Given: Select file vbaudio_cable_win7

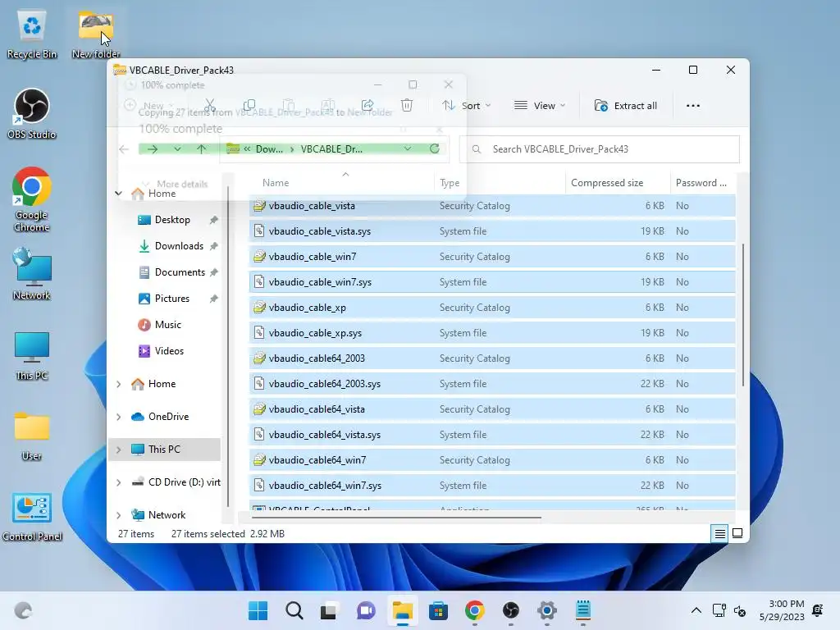Looking at the screenshot, I should 492,257.
